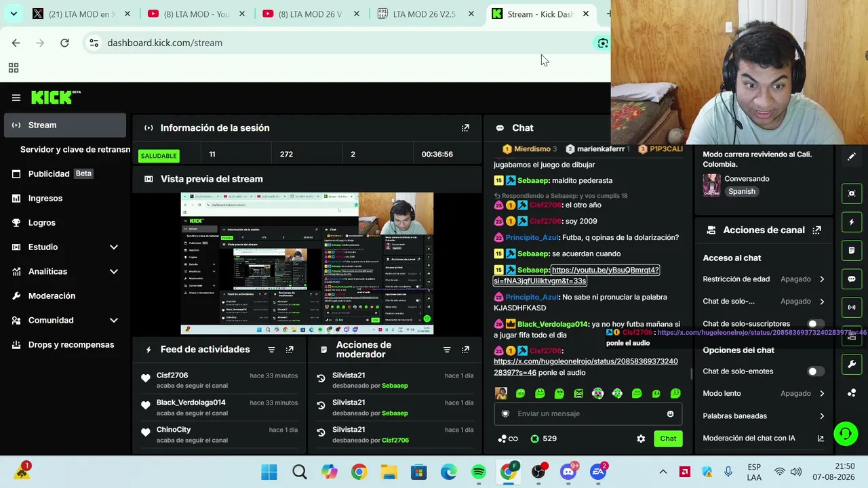868x488 pixels.
Task: Click the screen capture icon in right sidebar
Action: (852, 193)
